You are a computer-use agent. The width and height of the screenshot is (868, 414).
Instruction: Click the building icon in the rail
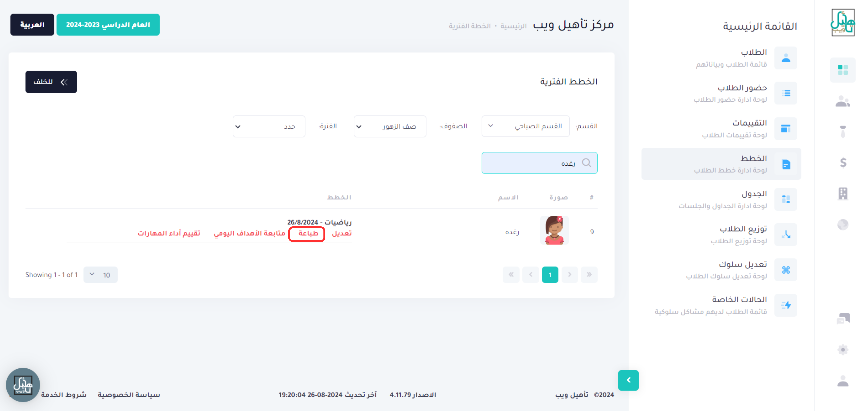click(843, 194)
